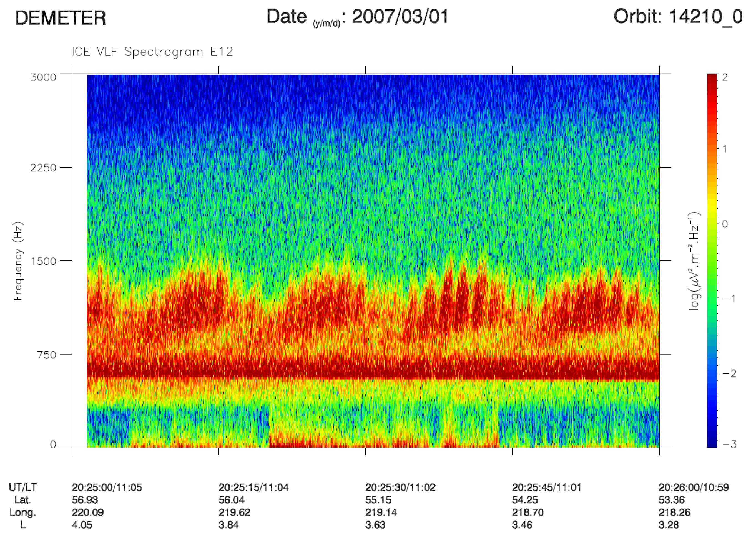Click the latitude value 56.04
Image resolution: width=756 pixels, height=541 pixels.
[x=231, y=500]
